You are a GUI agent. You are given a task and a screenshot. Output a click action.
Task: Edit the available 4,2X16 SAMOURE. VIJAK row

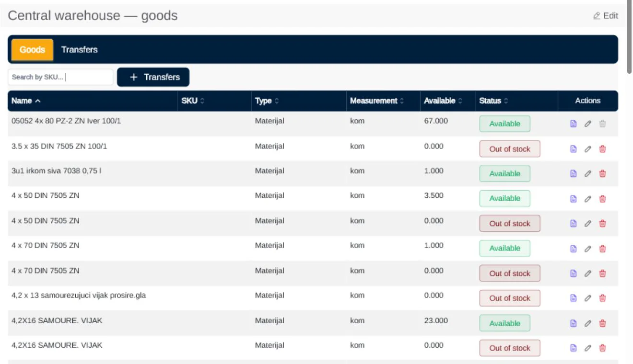(x=587, y=323)
